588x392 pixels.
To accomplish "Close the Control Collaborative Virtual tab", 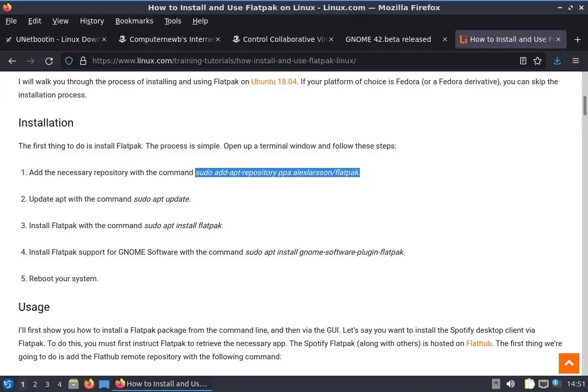I will pos(331,39).
